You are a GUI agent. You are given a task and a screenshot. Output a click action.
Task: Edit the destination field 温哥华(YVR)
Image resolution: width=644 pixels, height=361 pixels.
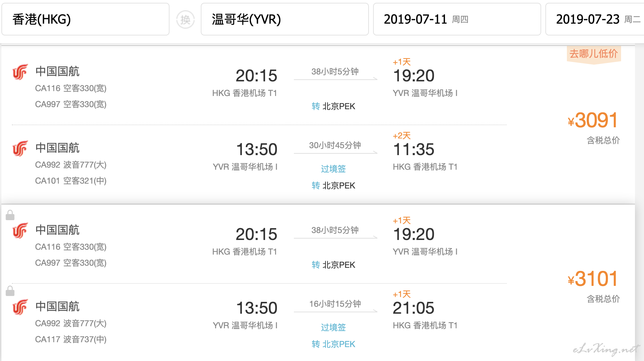284,19
